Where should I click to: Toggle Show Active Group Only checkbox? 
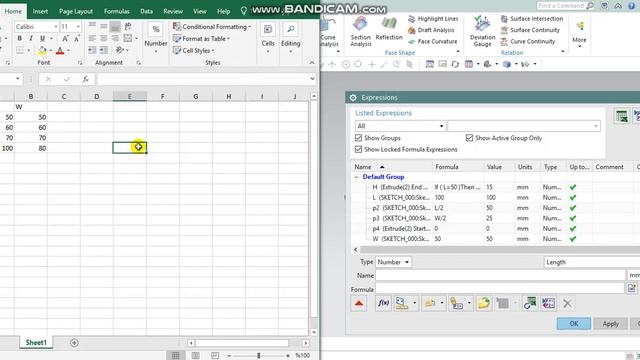[x=469, y=138]
